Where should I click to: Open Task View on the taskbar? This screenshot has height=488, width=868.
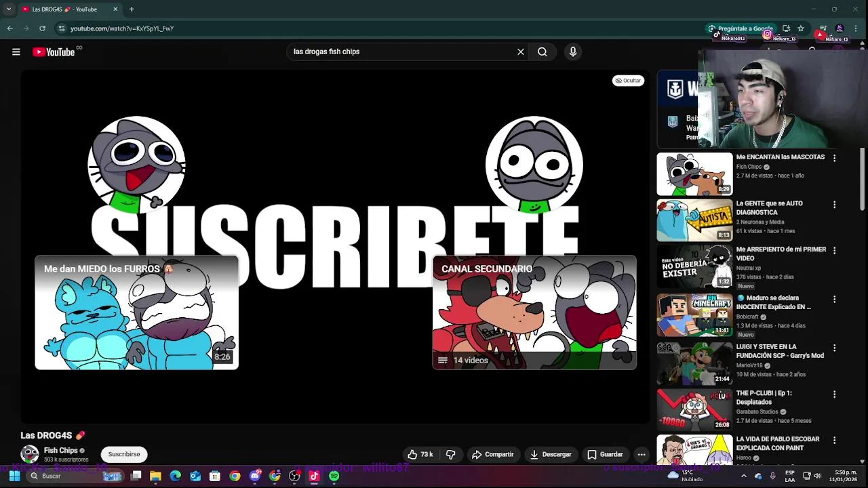[136, 476]
